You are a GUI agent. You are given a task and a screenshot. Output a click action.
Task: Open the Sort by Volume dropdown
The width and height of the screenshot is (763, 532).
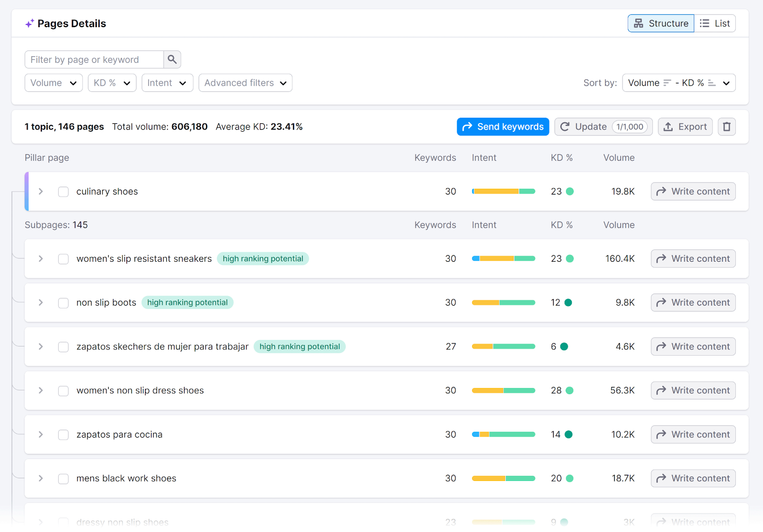click(x=678, y=82)
